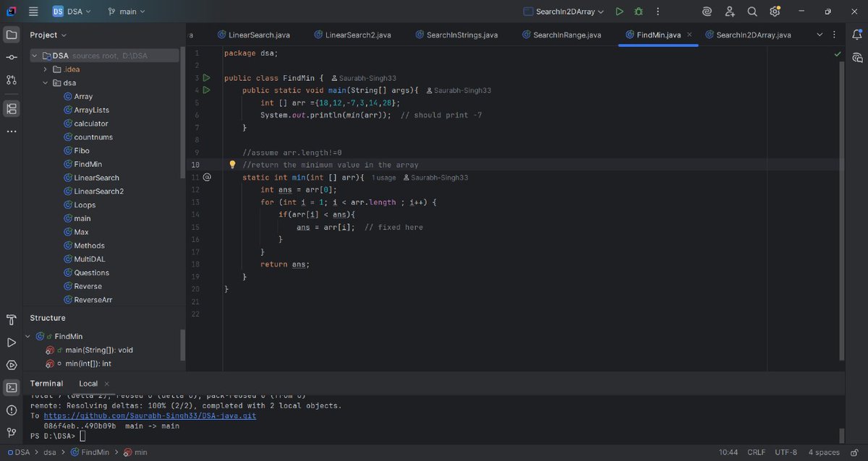Viewport: 868px width, 461px height.
Task: Collapse FindMin node in Structure panel
Action: (28, 336)
